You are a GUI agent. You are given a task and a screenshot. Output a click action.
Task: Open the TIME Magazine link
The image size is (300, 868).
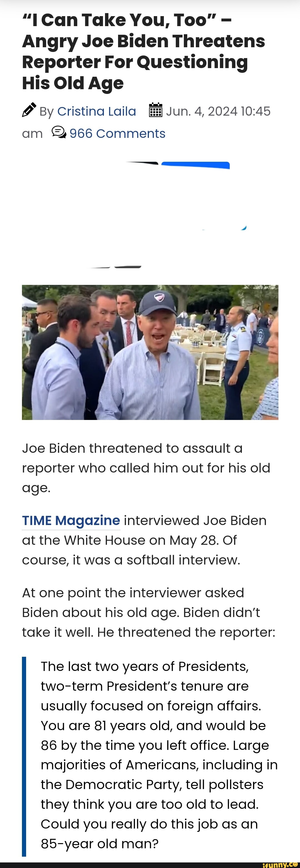pos(71,520)
